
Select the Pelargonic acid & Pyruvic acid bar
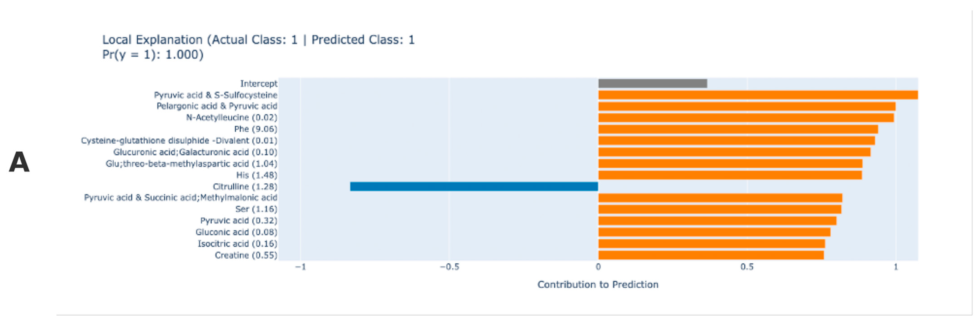pos(746,106)
